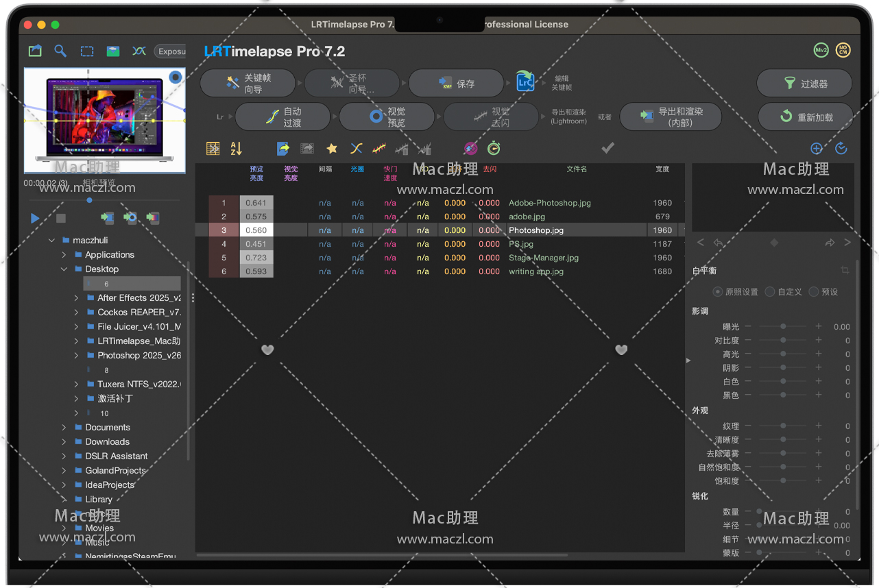Screen dimensions: 879x588
Task: Click the 过滤器 filter button
Action: (804, 84)
